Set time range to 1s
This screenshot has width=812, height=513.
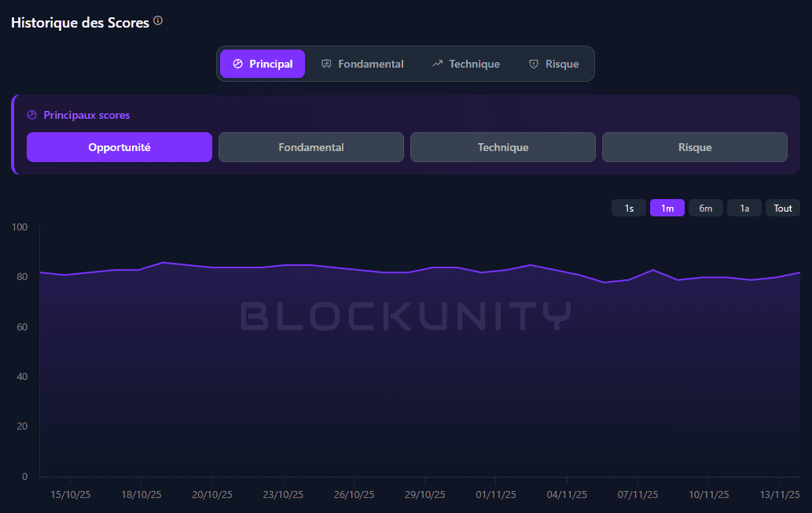pos(629,208)
